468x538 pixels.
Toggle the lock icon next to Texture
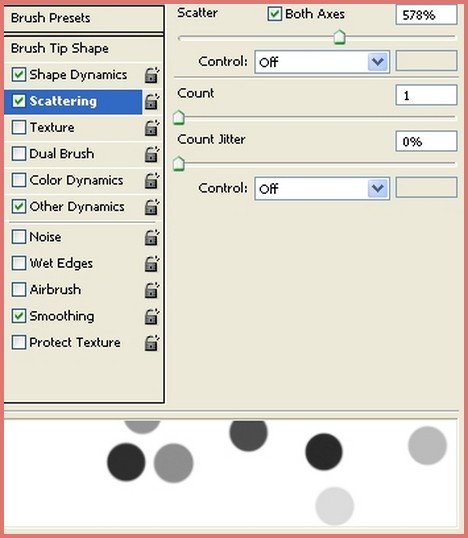tap(151, 128)
